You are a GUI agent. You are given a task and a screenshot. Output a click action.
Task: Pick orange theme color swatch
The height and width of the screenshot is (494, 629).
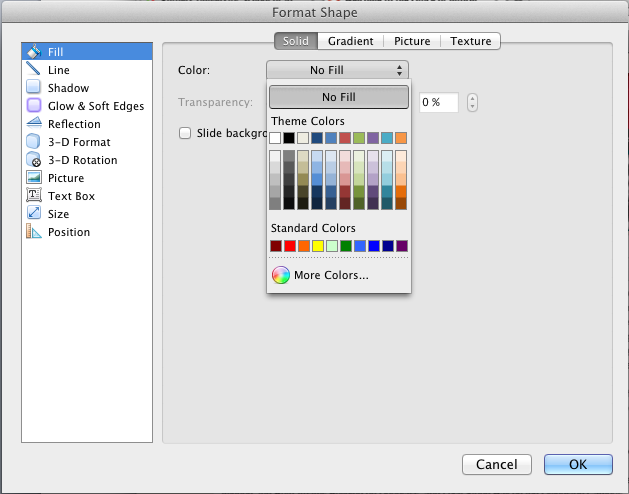(x=401, y=138)
